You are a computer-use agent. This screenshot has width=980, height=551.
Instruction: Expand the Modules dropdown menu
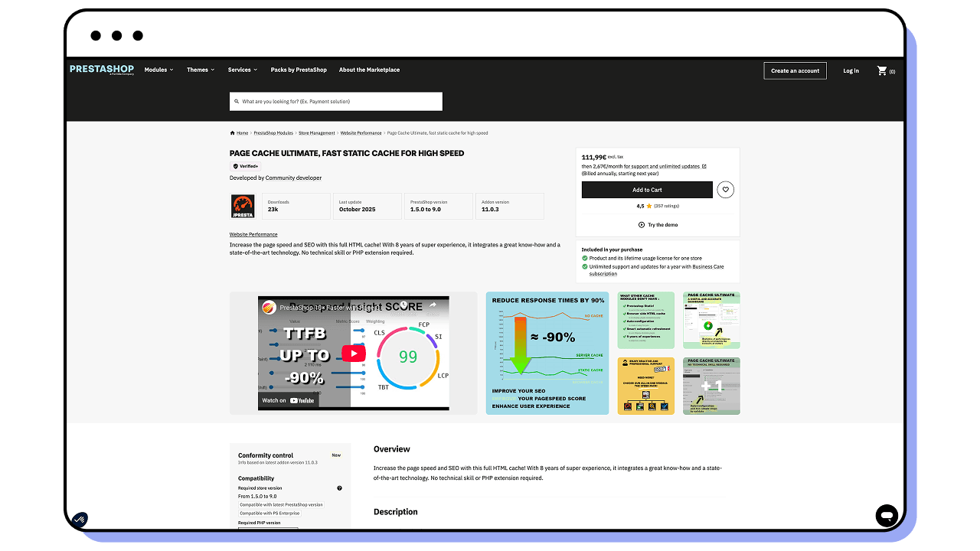pyautogui.click(x=158, y=70)
